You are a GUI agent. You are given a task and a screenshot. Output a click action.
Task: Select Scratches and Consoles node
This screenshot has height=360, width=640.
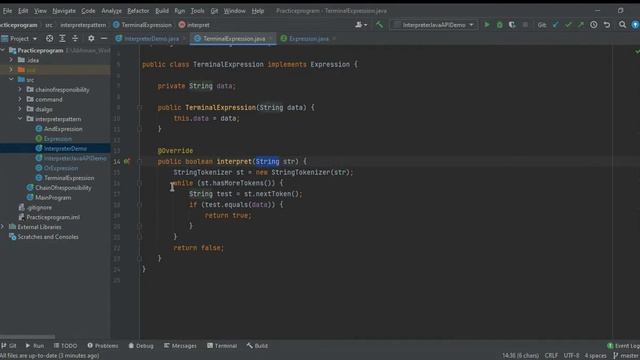pos(48,236)
